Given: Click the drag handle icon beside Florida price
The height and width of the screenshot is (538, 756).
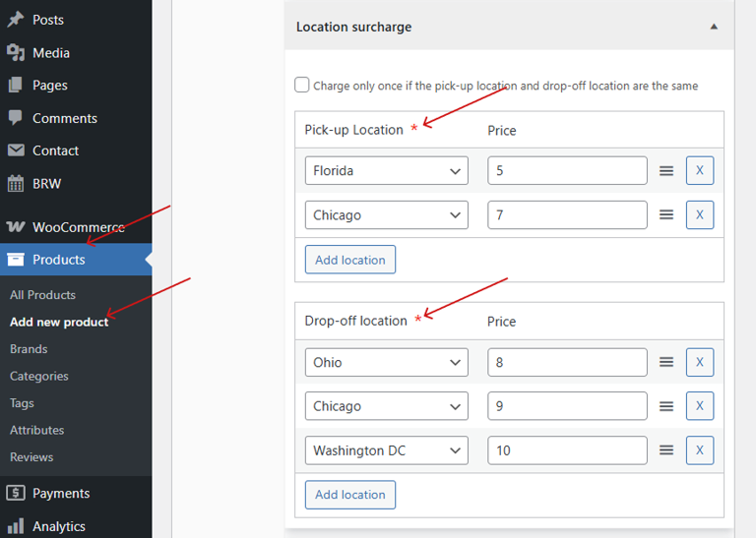Looking at the screenshot, I should pyautogui.click(x=666, y=171).
